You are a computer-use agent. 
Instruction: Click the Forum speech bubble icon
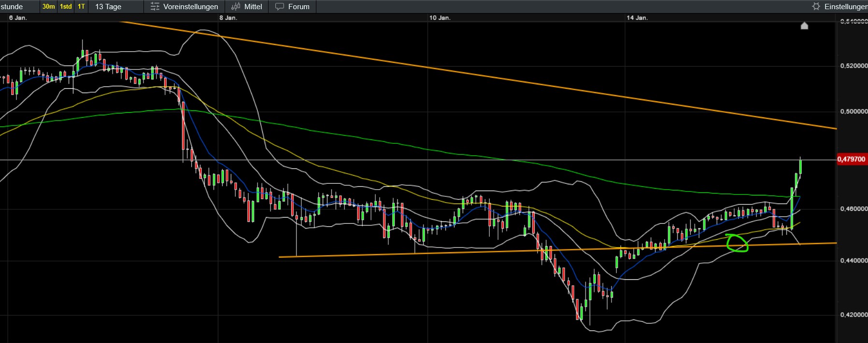tap(279, 7)
